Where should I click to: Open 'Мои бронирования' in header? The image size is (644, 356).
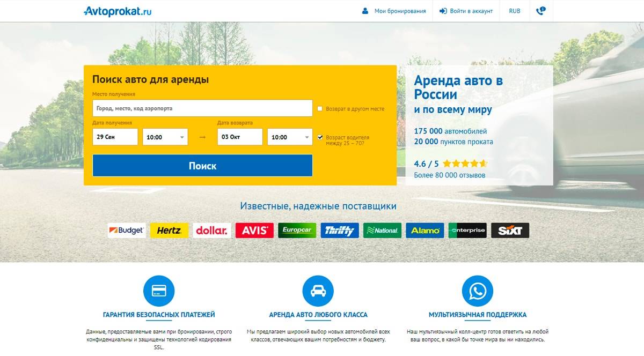click(x=394, y=11)
